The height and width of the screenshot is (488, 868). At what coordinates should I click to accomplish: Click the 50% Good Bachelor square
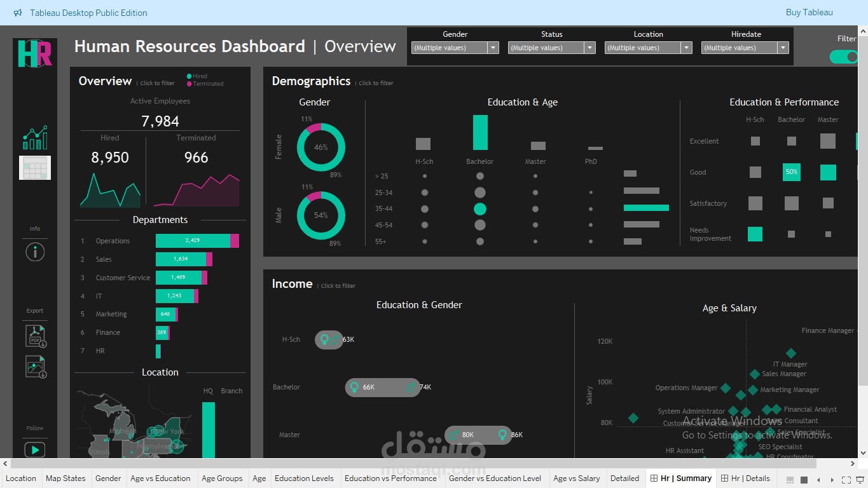(x=792, y=172)
